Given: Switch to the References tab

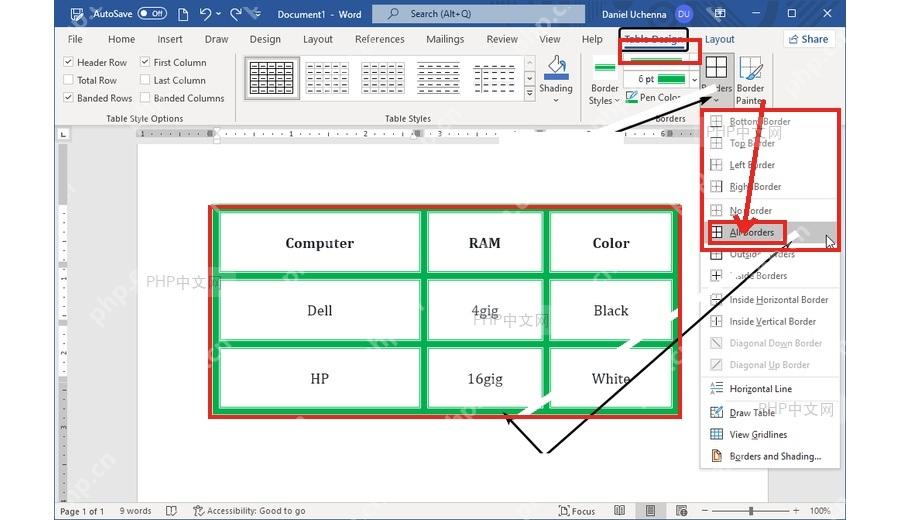Looking at the screenshot, I should (x=379, y=39).
